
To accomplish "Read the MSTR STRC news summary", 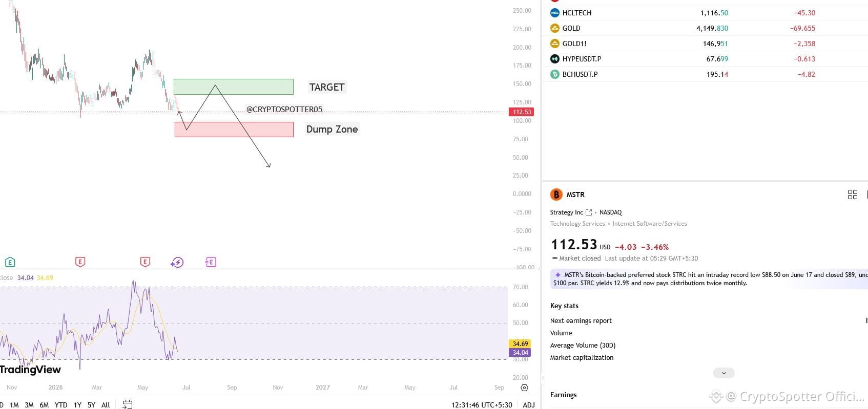I will (x=709, y=279).
